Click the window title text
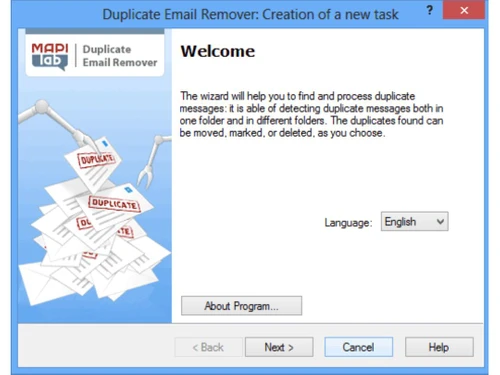Screen dimensions: 500x375 (250, 14)
